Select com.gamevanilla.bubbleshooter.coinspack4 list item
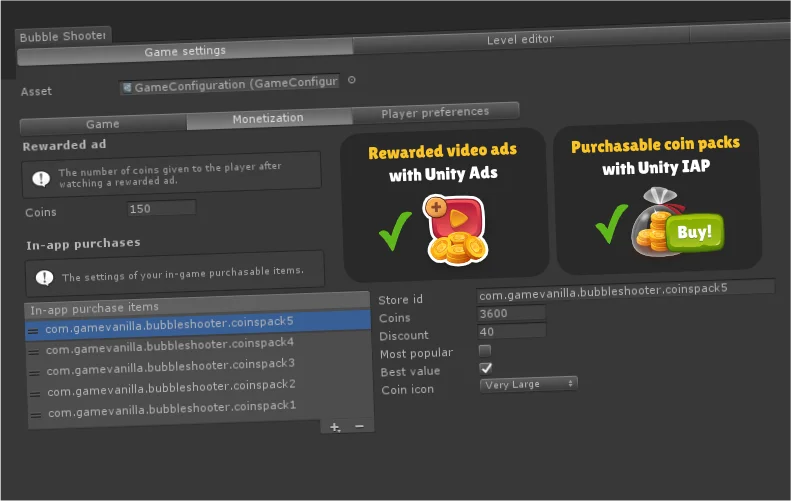The width and height of the screenshot is (791, 501). pyautogui.click(x=198, y=345)
